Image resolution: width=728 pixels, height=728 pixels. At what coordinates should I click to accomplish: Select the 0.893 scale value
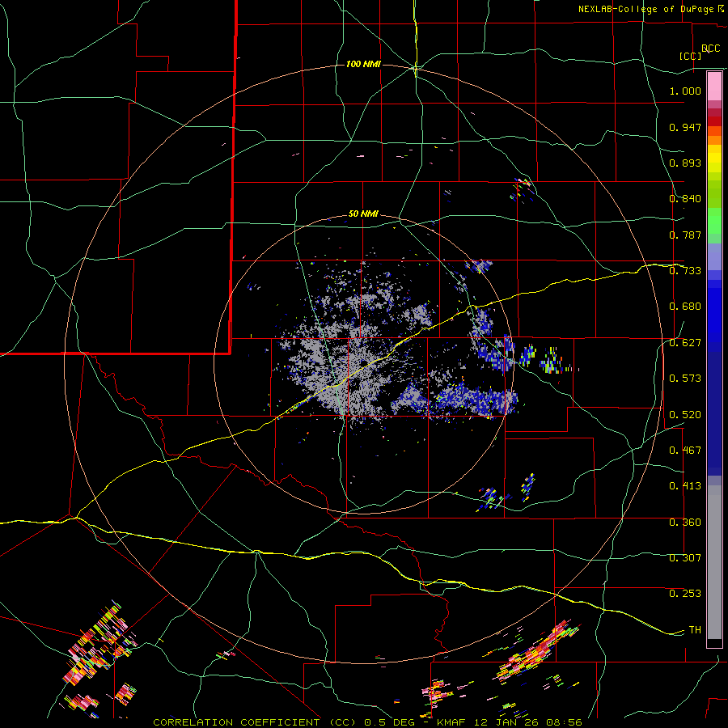(x=685, y=163)
